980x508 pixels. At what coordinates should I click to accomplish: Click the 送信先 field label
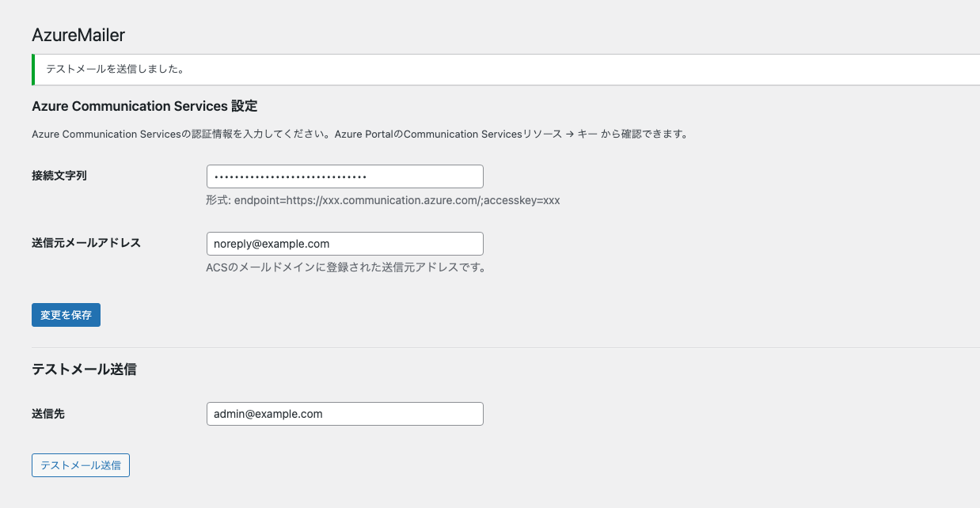(49, 413)
